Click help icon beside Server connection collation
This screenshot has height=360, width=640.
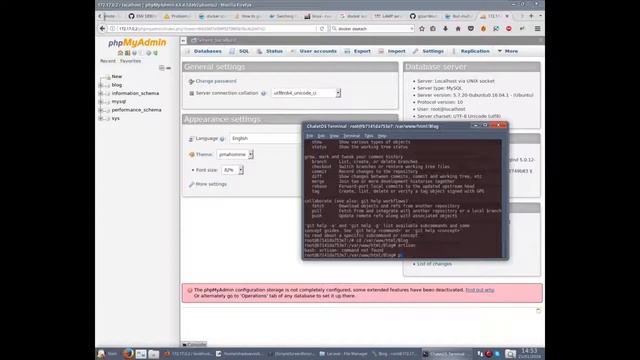coord(263,93)
